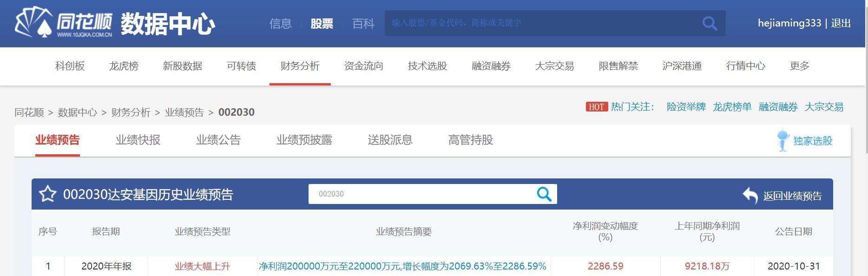Switch to the 信息 header tab
Viewport: 868px width, 276px height.
click(x=281, y=23)
